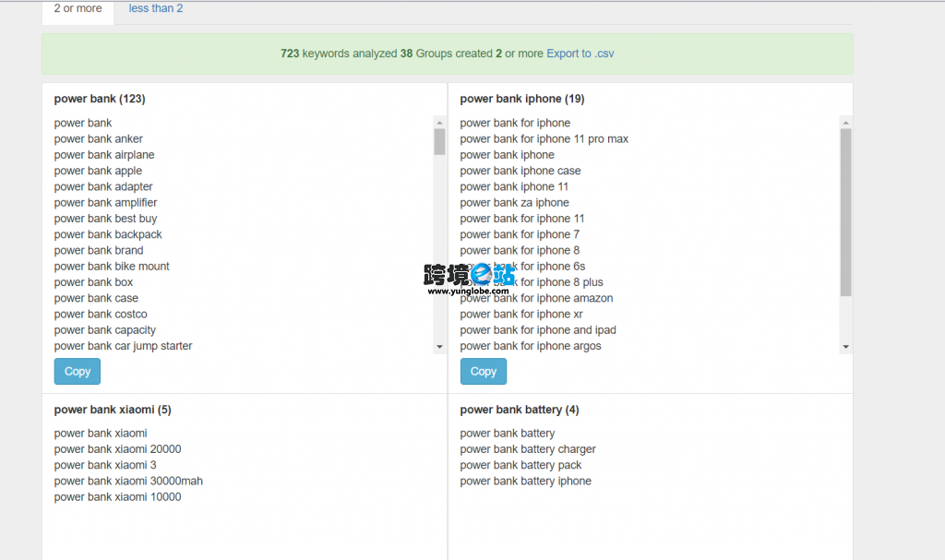Screen dimensions: 945x560
Task: Select the "power bank xiaomi 30000mah" keyword
Action: 128,481
